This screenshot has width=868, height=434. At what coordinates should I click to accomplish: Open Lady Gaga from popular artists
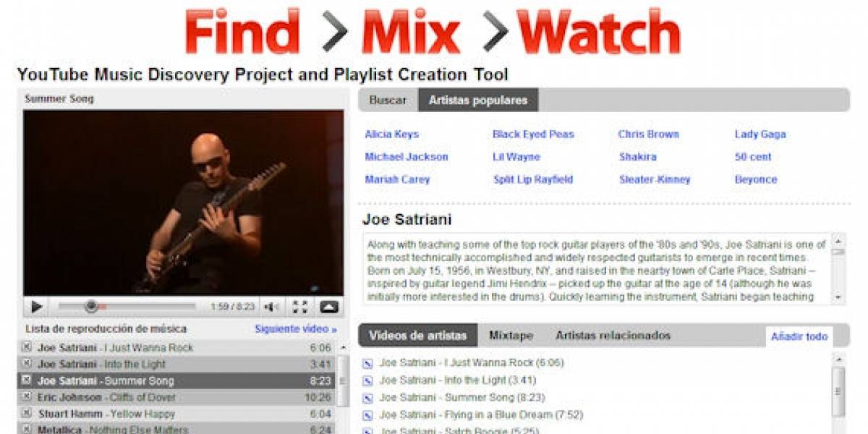coord(760,134)
